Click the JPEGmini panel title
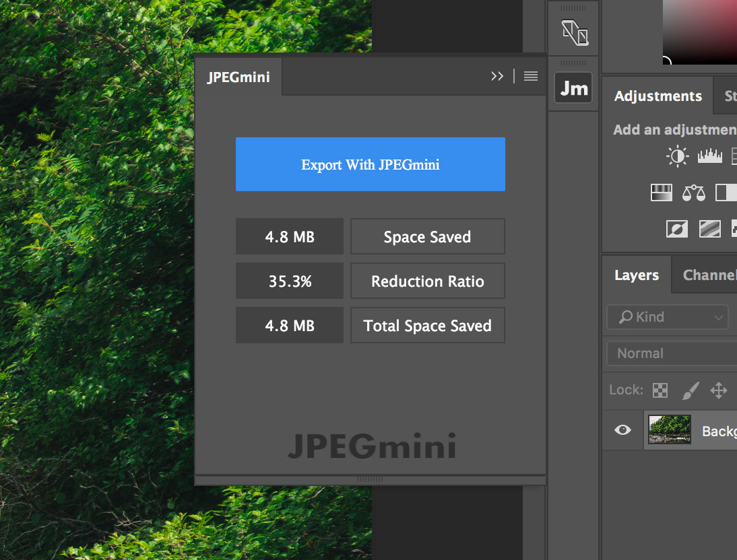 (x=238, y=76)
